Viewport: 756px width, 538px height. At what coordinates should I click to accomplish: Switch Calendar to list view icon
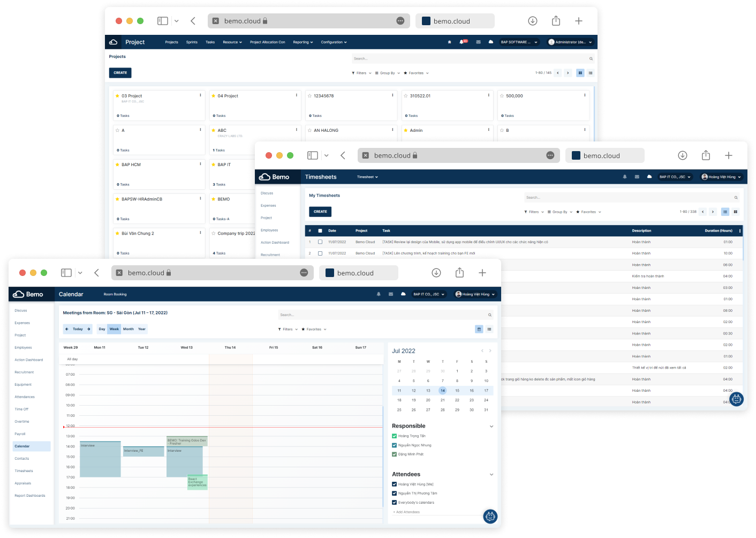coord(489,329)
